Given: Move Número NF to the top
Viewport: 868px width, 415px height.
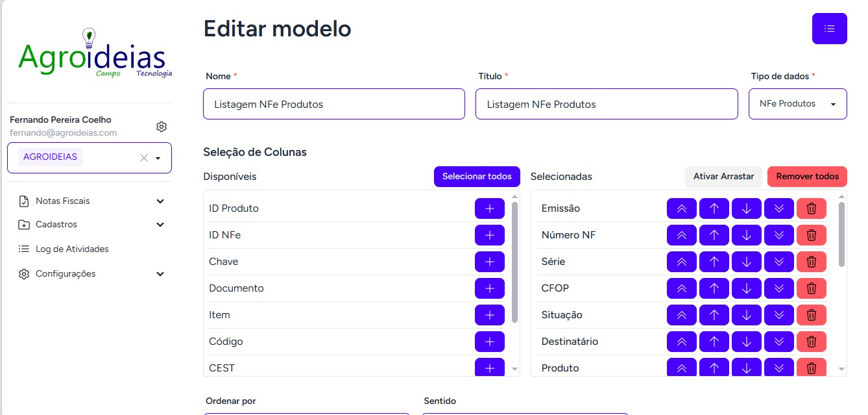Looking at the screenshot, I should pyautogui.click(x=681, y=235).
